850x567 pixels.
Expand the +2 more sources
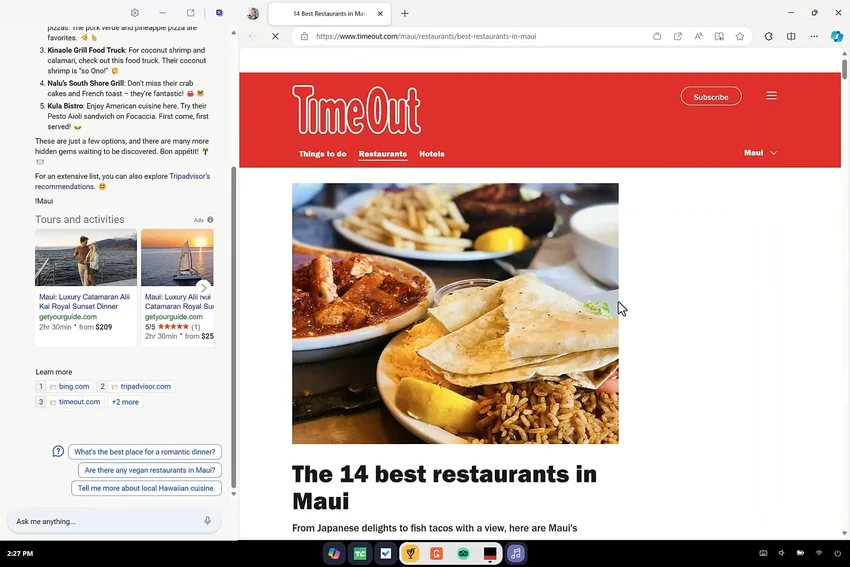125,402
